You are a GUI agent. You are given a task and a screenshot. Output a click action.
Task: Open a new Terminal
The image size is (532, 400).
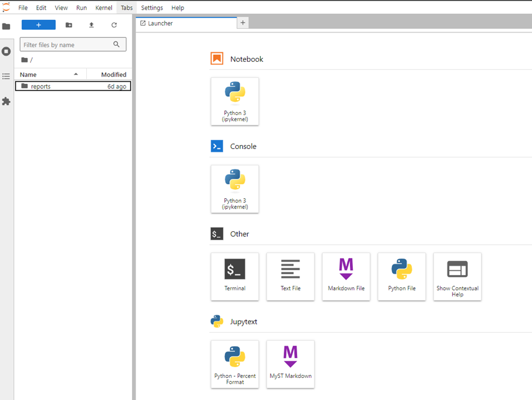235,276
